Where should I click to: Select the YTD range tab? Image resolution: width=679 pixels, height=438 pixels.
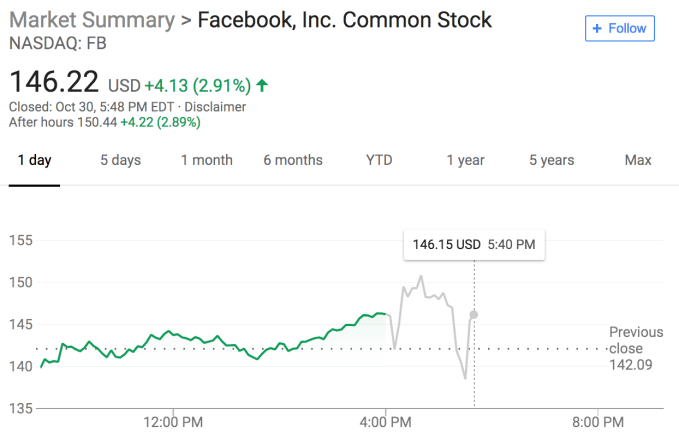[x=379, y=160]
